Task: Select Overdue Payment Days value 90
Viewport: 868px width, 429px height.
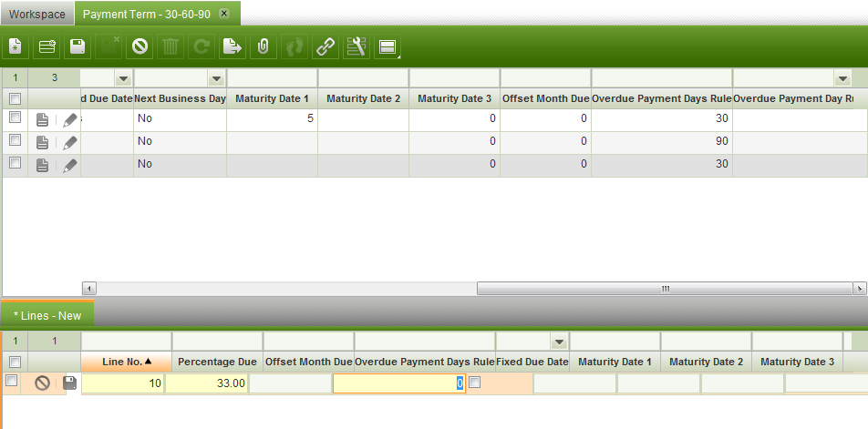Action: (662, 141)
